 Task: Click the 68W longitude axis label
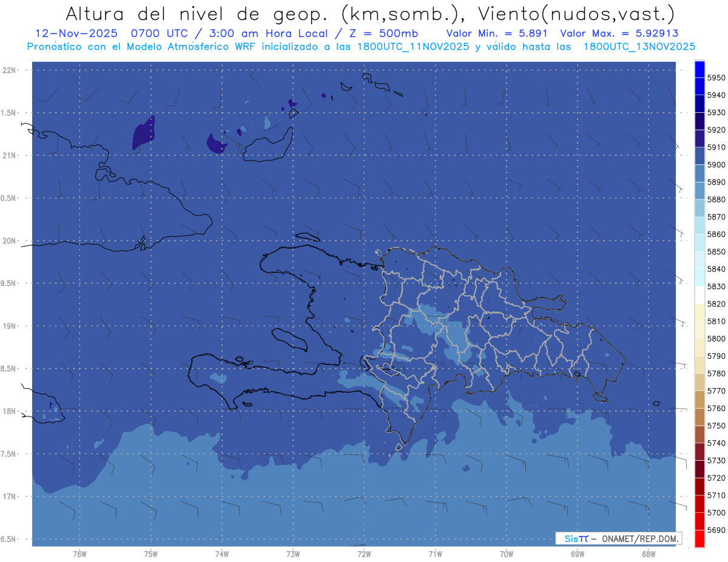click(649, 554)
